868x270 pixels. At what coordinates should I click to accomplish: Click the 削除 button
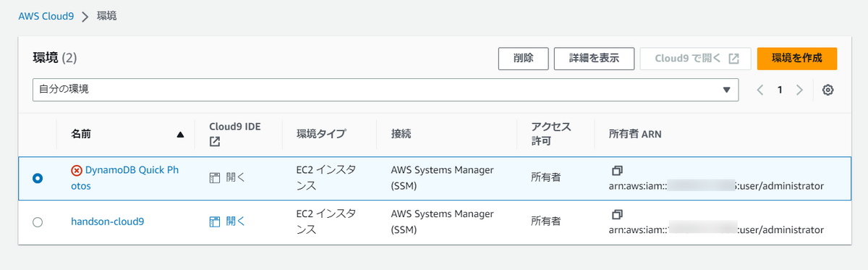tap(523, 59)
